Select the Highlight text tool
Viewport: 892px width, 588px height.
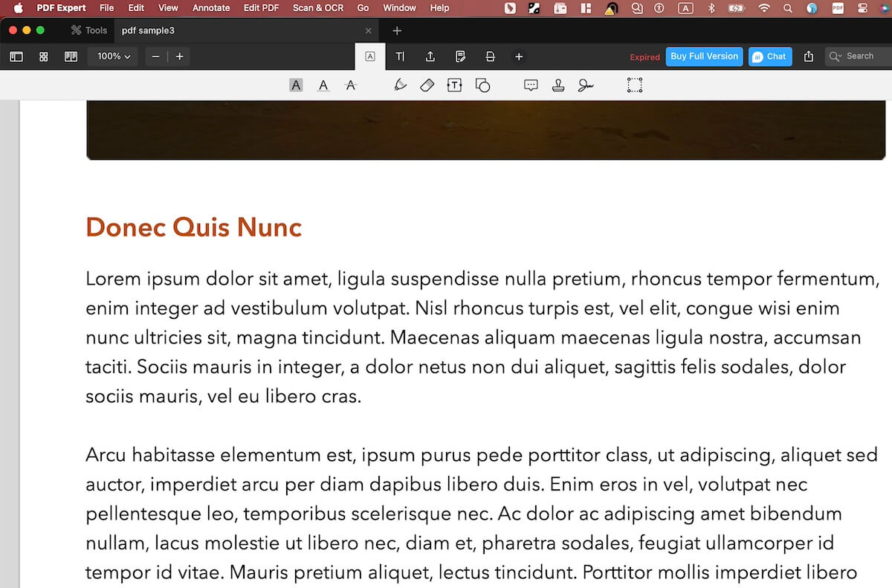point(296,85)
